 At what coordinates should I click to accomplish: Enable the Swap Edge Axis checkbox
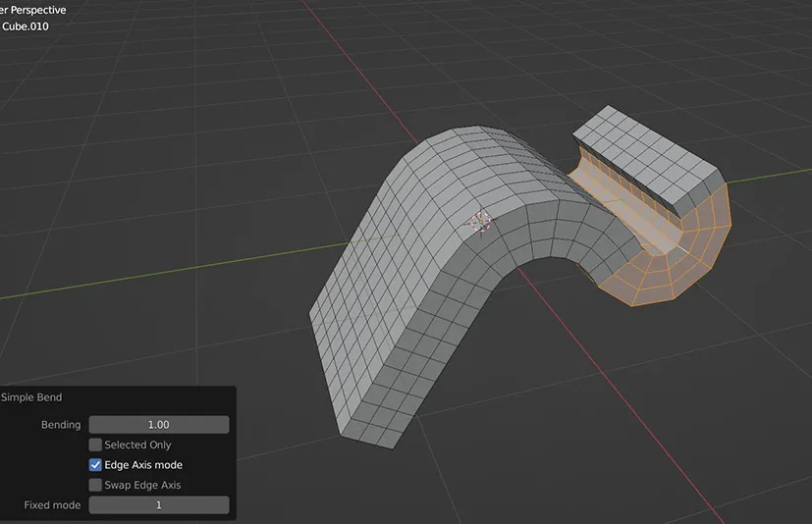[95, 485]
